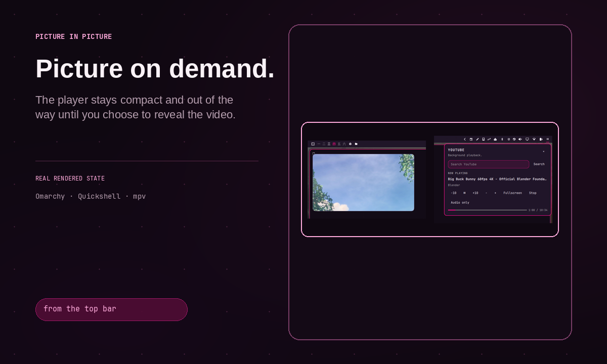Screen dimensions: 607x364
Task: Click the 'Background playback.' subtitle
Action: (x=465, y=155)
